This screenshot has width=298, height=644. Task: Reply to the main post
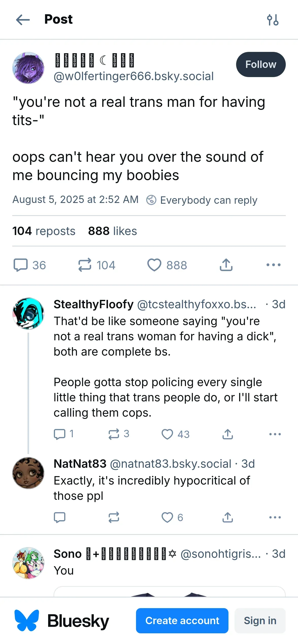[21, 265]
